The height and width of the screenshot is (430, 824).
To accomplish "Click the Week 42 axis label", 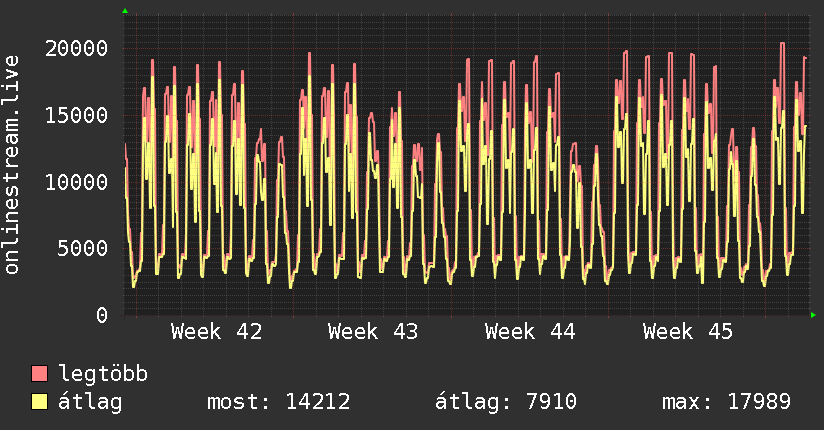I will [x=217, y=332].
